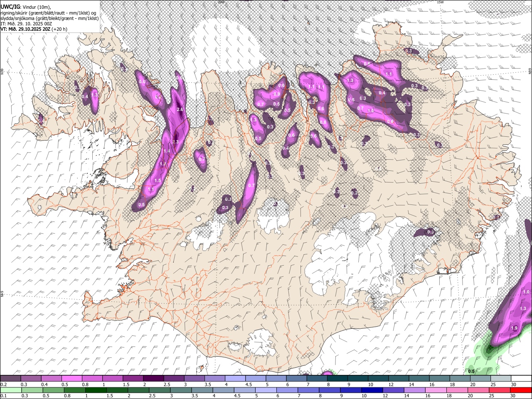Click the 1.5 snowfall value on the map
The image size is (532, 399).
click(x=158, y=181)
